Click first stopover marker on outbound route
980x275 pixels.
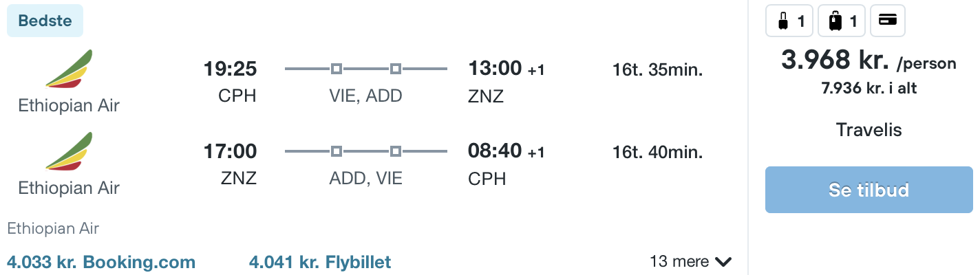pos(336,69)
